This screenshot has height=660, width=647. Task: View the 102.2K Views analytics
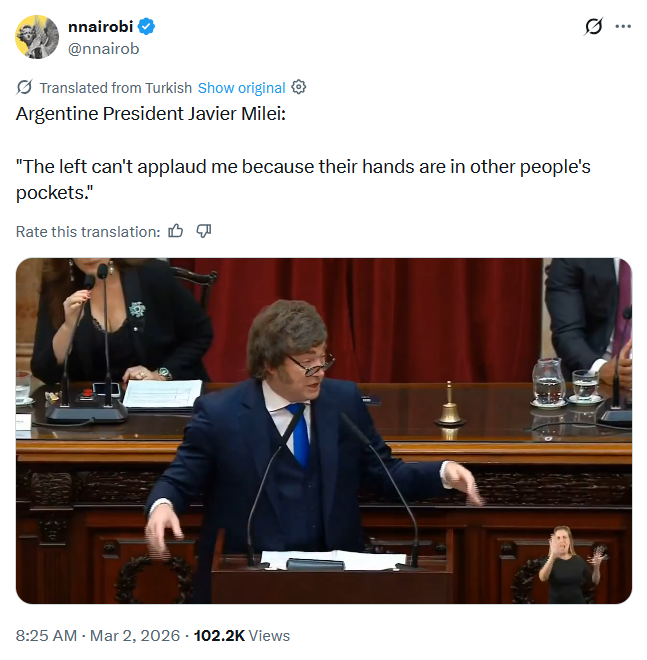tap(242, 636)
